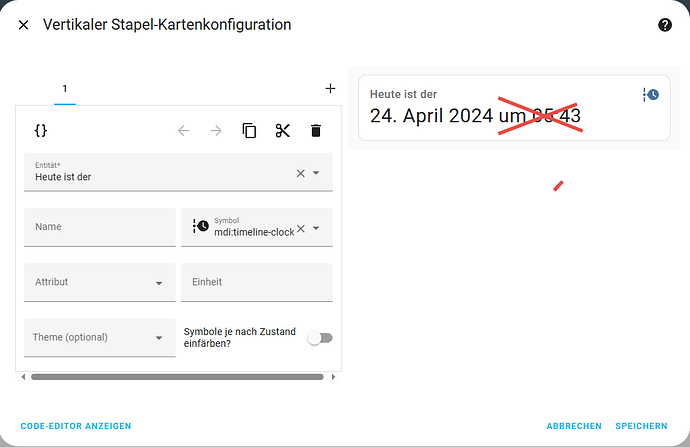Open the help icon
This screenshot has width=690, height=447.
665,25
